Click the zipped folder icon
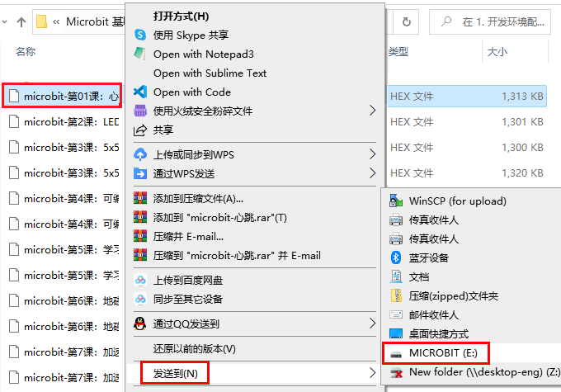This screenshot has width=561, height=392. (396, 295)
